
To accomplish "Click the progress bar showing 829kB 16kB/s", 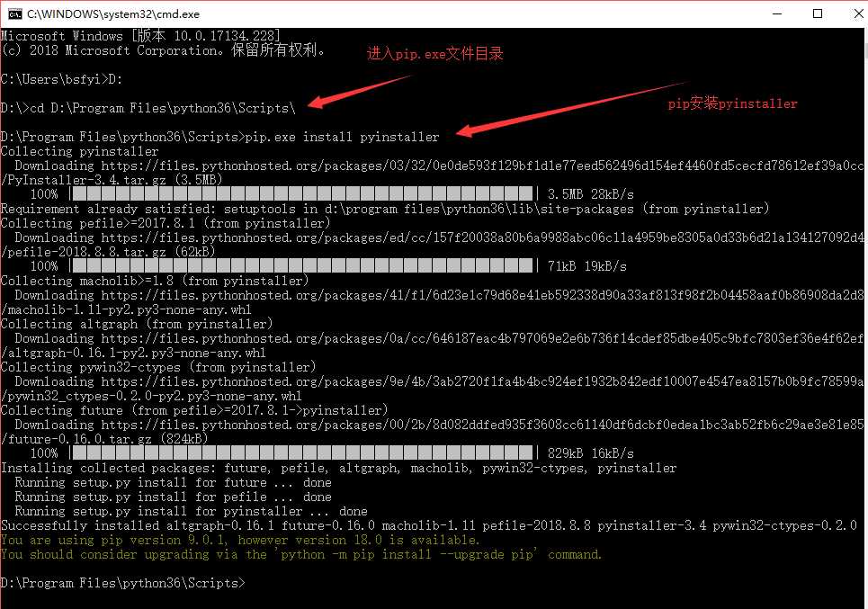I will [x=303, y=453].
